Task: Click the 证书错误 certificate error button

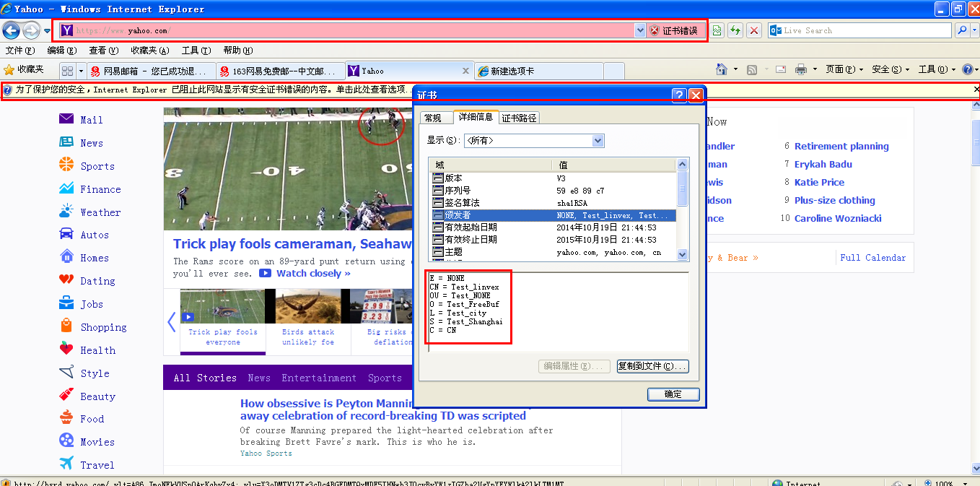Action: pyautogui.click(x=673, y=30)
